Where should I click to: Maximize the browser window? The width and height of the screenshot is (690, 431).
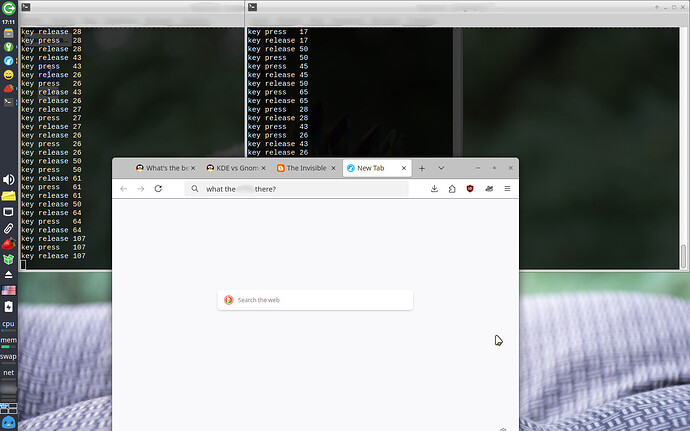click(494, 168)
